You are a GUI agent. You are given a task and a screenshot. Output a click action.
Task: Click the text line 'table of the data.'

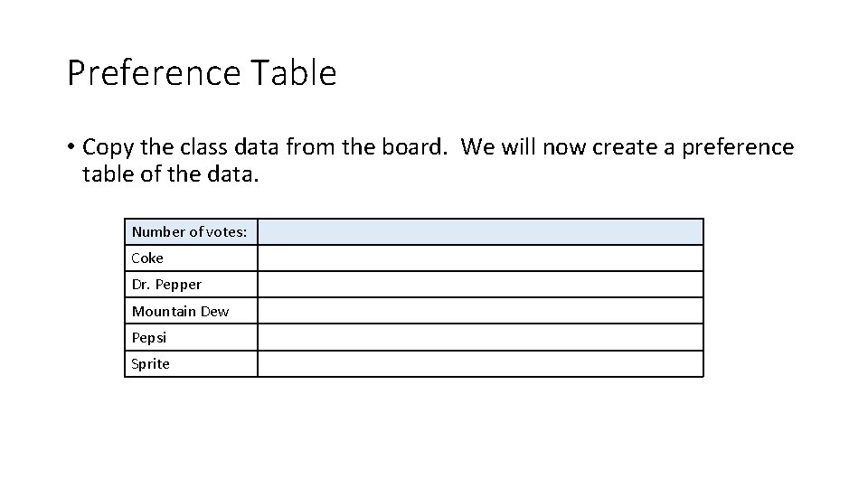coord(171,174)
